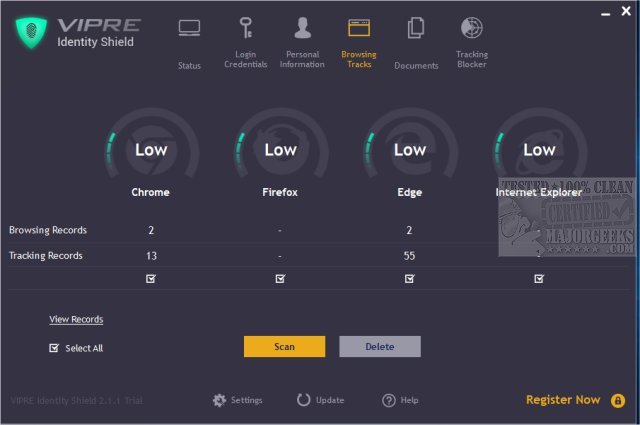Minimize the VIPRE window

606,13
